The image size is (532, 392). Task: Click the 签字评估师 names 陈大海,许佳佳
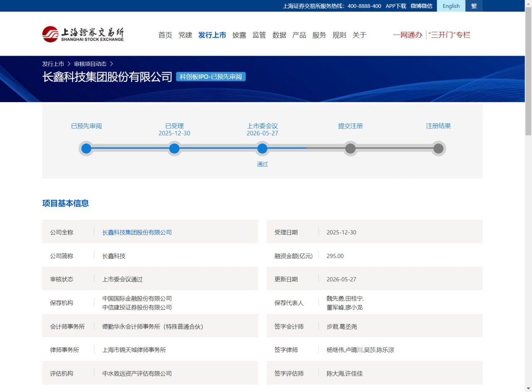point(345,373)
